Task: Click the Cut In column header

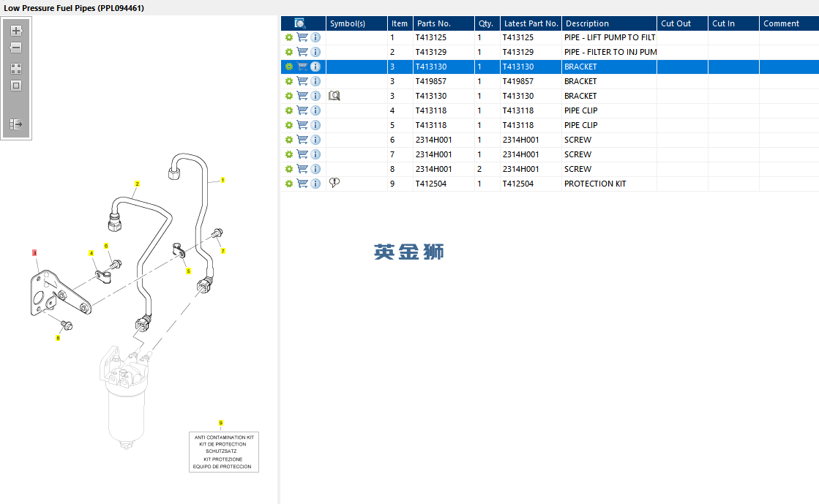Action: click(733, 23)
